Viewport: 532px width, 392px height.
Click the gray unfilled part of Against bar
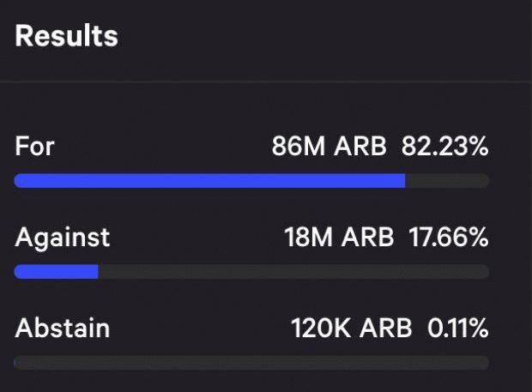click(x=293, y=272)
